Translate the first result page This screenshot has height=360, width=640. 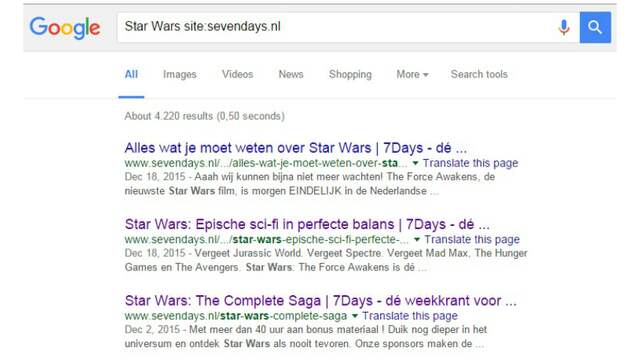click(x=470, y=163)
